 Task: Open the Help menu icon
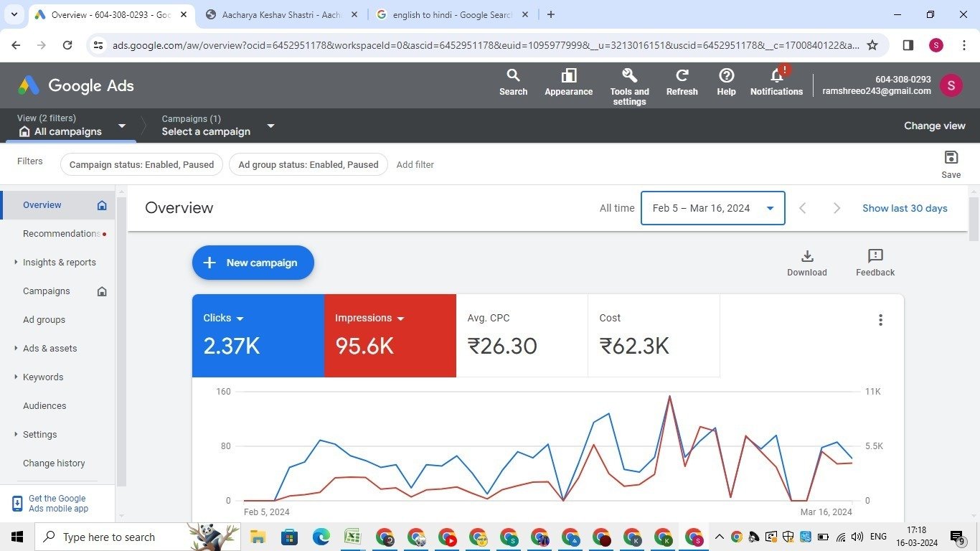click(726, 76)
